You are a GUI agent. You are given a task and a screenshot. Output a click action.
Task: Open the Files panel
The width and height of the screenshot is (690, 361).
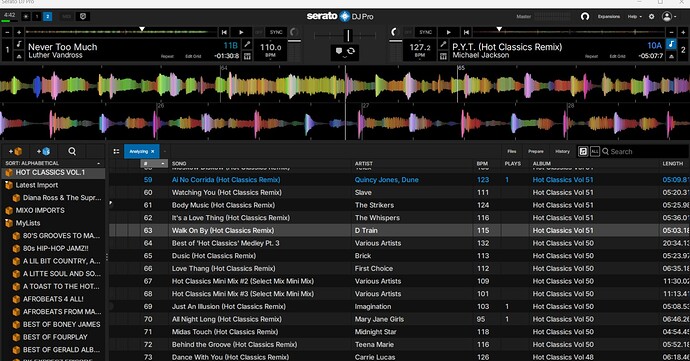pyautogui.click(x=512, y=151)
